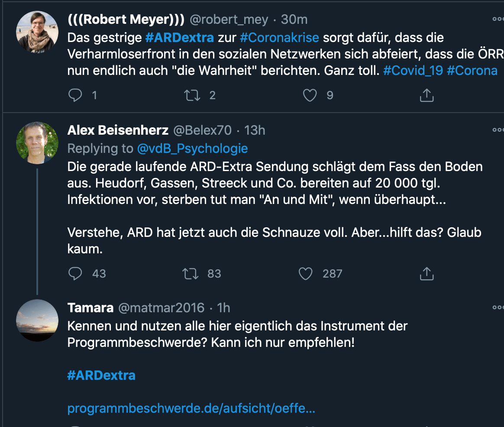The image size is (504, 427).
Task: Visit the @vdB_Psychologie profile mention
Action: tap(192, 149)
